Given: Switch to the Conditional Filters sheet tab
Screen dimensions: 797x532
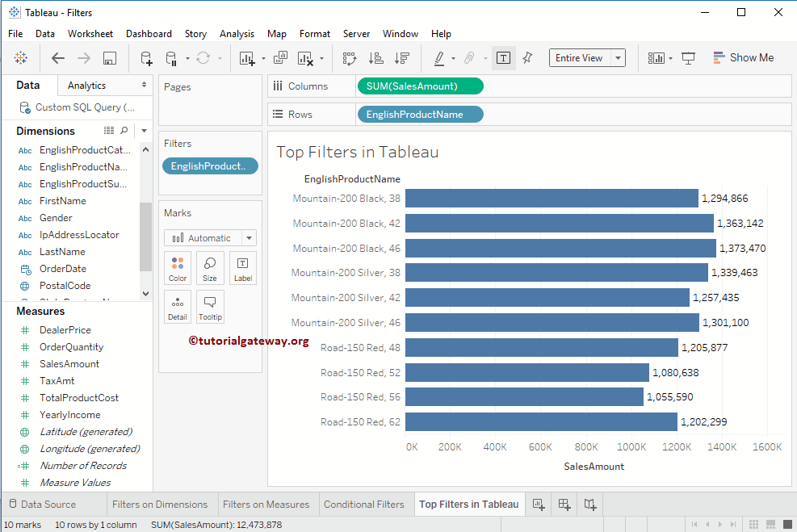Looking at the screenshot, I should coord(366,504).
